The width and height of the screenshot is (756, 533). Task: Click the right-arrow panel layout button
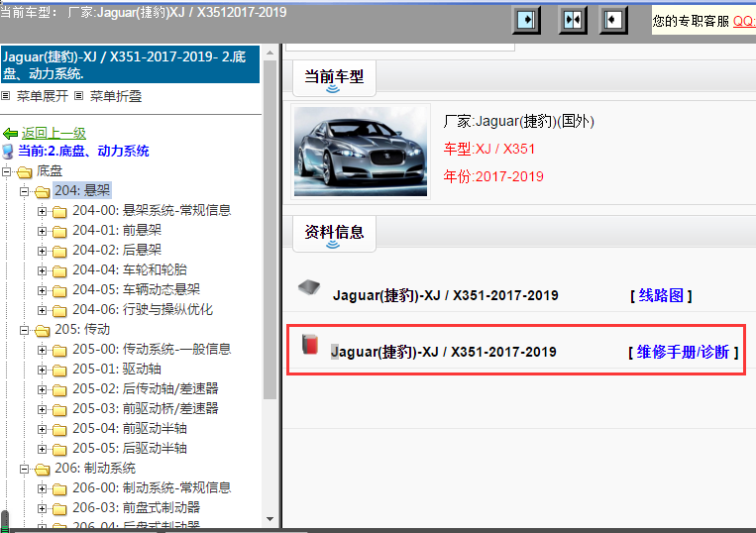coord(526,20)
